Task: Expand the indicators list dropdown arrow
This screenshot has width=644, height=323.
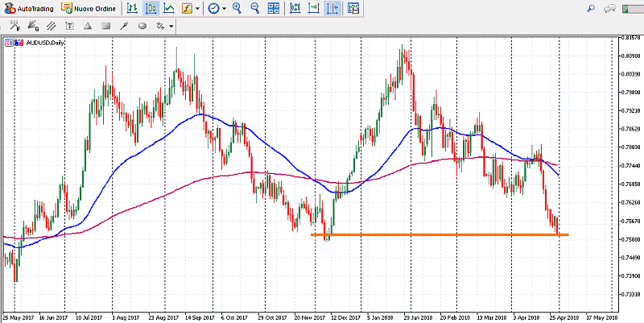Action: point(198,8)
